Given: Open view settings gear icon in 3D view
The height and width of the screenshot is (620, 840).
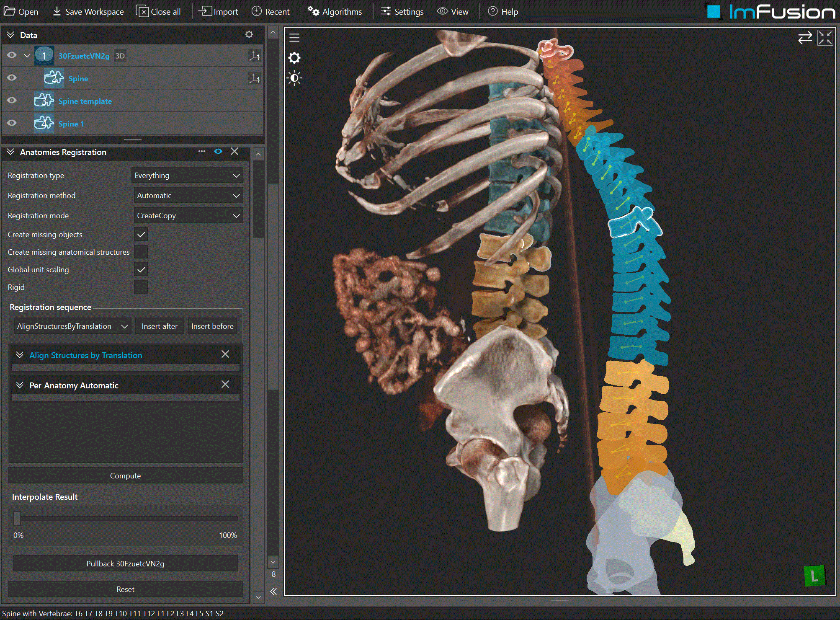Looking at the screenshot, I should [294, 58].
